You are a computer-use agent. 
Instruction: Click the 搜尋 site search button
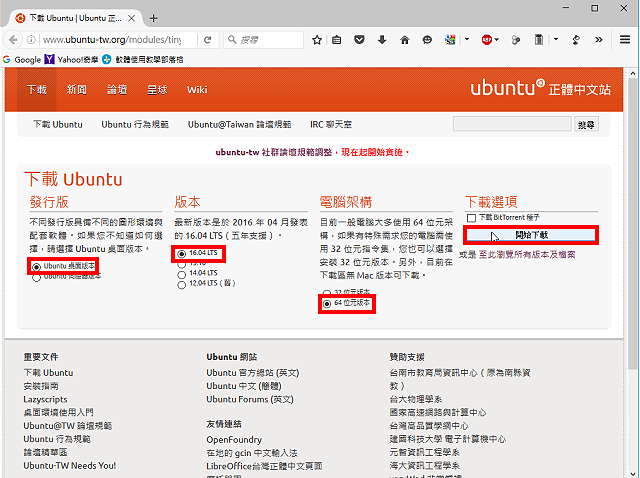[587, 125]
